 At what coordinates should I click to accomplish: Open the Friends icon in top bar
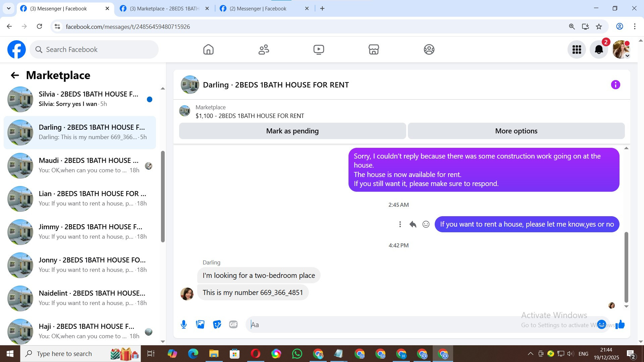click(264, 50)
